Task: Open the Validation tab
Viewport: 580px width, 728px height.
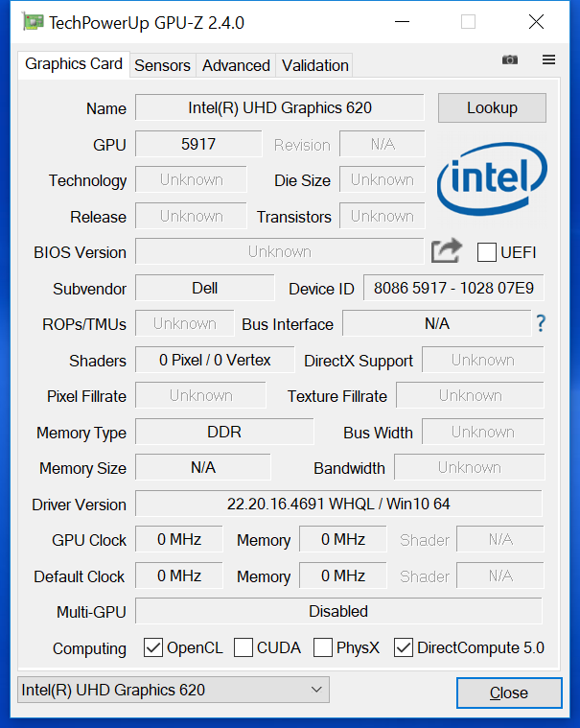Action: (315, 65)
